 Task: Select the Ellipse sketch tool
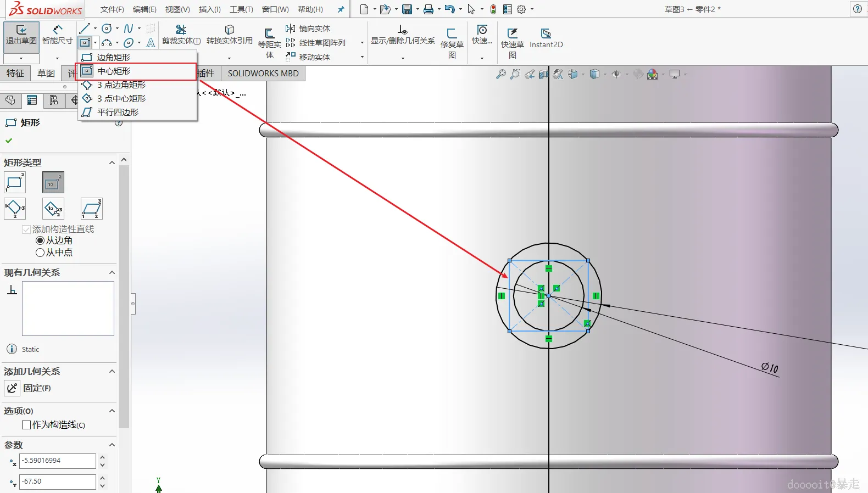(129, 42)
